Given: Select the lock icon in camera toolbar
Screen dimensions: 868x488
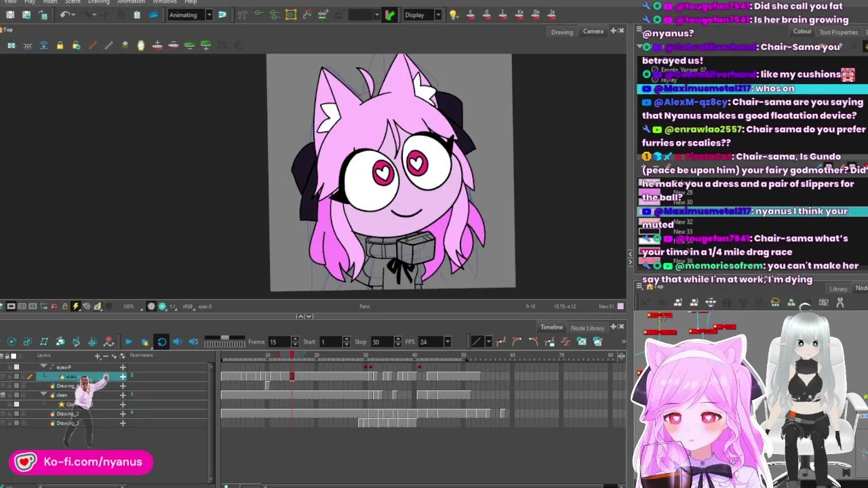Looking at the screenshot, I should 60,45.
